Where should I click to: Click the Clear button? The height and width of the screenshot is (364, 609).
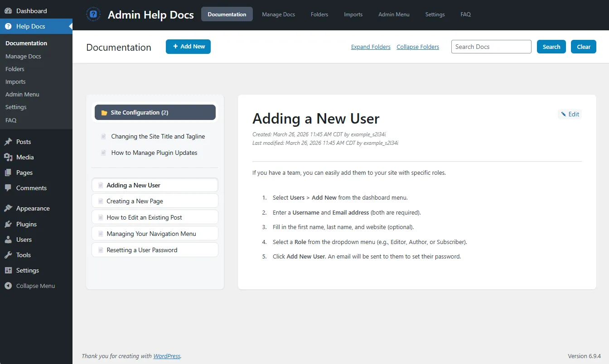tap(584, 47)
